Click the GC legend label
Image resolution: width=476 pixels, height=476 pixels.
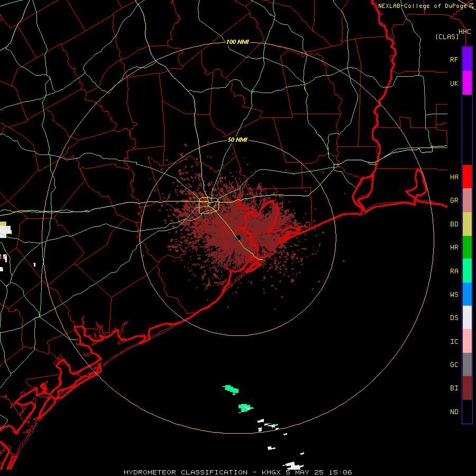[x=454, y=365]
